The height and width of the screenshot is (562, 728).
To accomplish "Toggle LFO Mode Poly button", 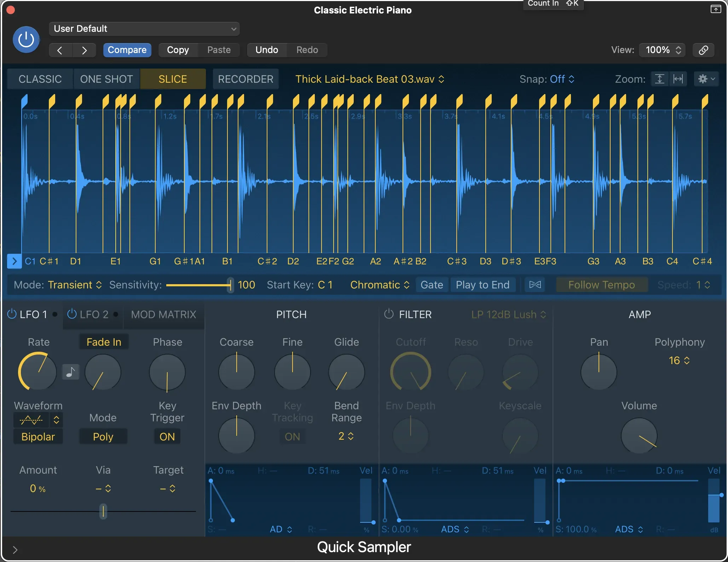I will [x=103, y=437].
